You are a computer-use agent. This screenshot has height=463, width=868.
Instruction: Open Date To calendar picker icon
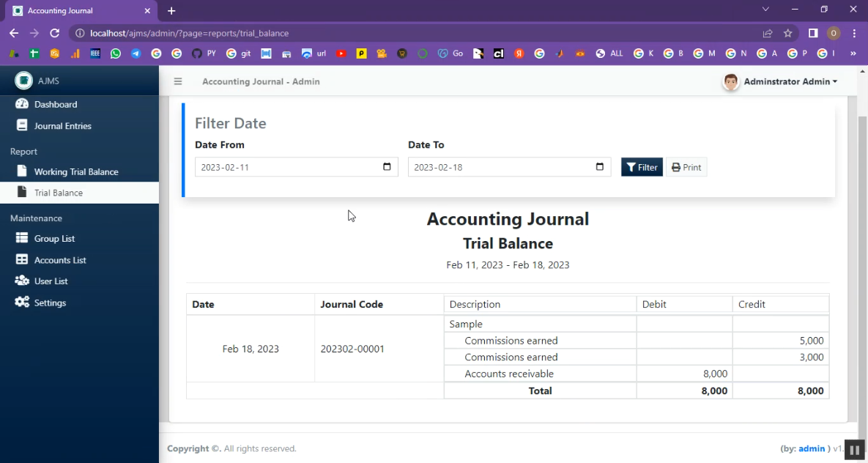(599, 167)
